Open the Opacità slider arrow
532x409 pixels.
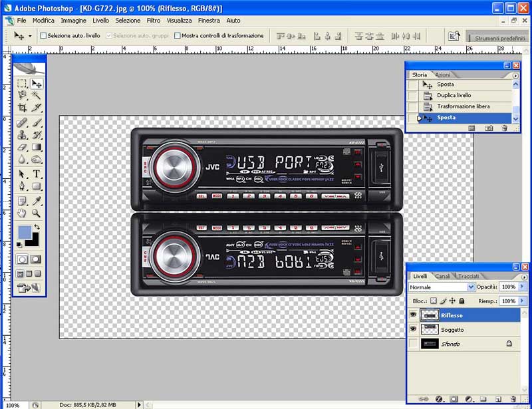point(522,287)
